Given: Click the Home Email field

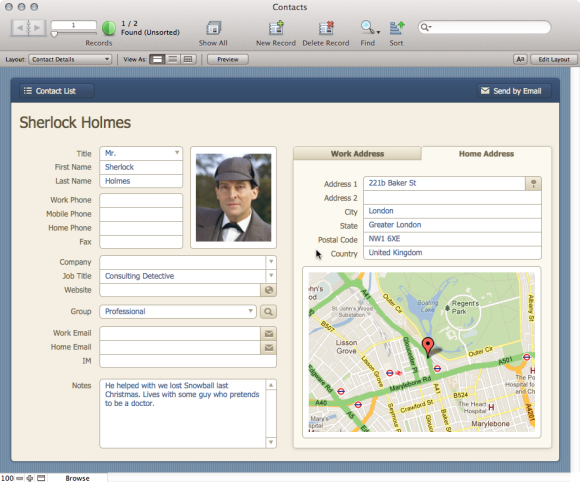Looking at the screenshot, I should (x=180, y=348).
